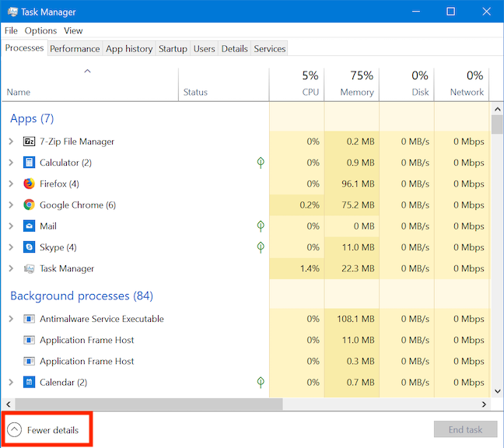This screenshot has height=448, width=504.
Task: Switch to the Users tab
Action: 204,48
